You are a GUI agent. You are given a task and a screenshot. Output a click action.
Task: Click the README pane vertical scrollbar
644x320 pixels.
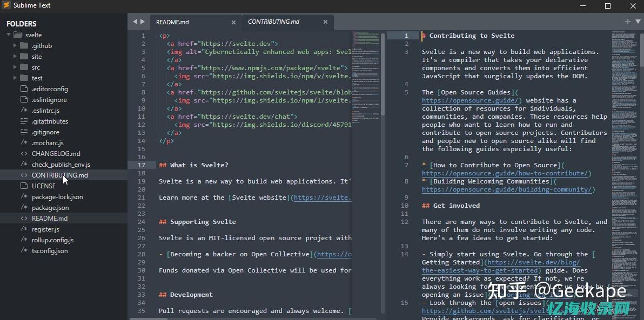tap(383, 74)
